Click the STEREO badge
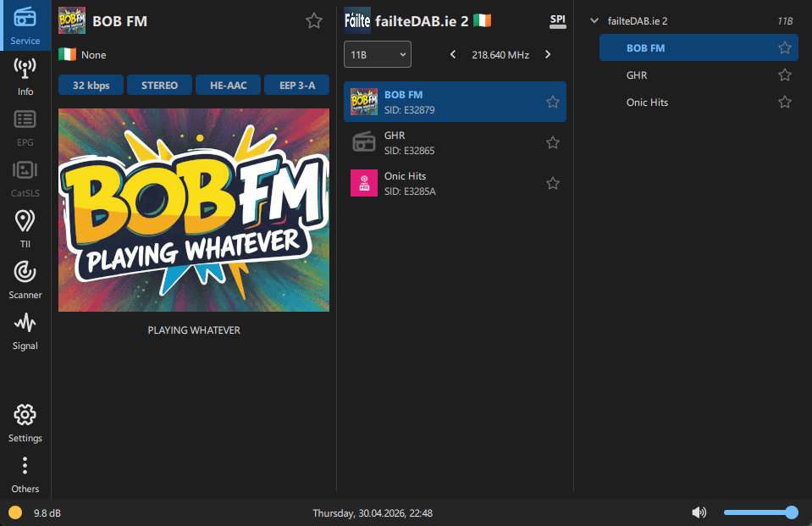Image resolution: width=812 pixels, height=526 pixels. 159,85
